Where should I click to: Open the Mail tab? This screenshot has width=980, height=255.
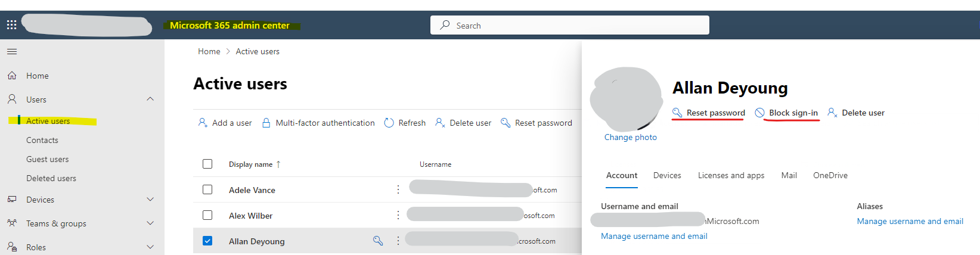[x=789, y=175]
